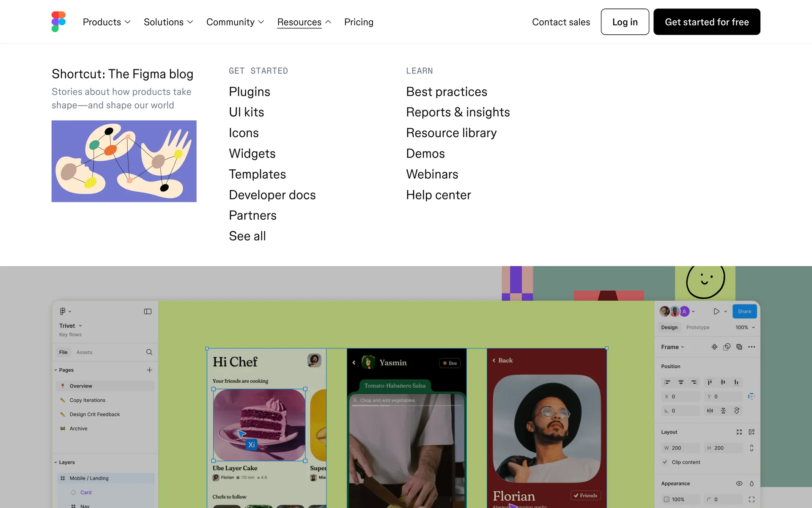Open the Pricing page
This screenshot has height=508, width=812.
(359, 22)
